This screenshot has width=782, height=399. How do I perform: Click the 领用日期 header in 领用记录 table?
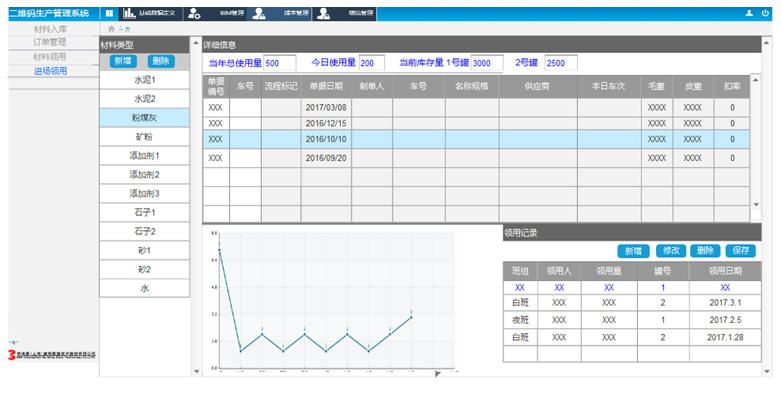(x=725, y=271)
